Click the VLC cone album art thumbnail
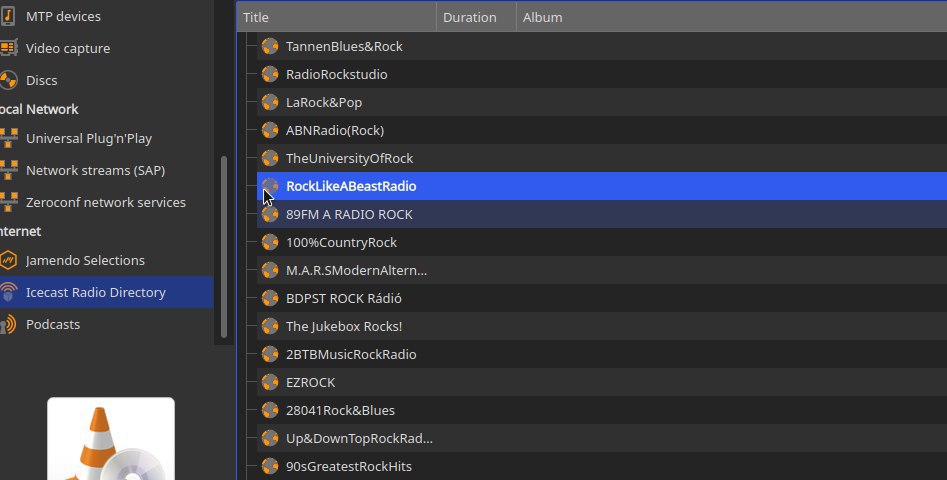Screen dimensions: 947x480 point(111,438)
